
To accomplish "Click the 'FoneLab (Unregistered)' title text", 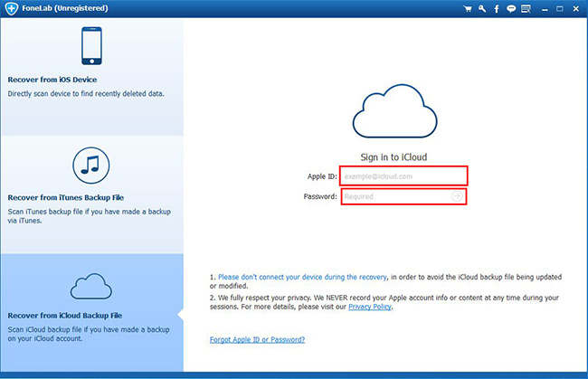I will point(65,8).
